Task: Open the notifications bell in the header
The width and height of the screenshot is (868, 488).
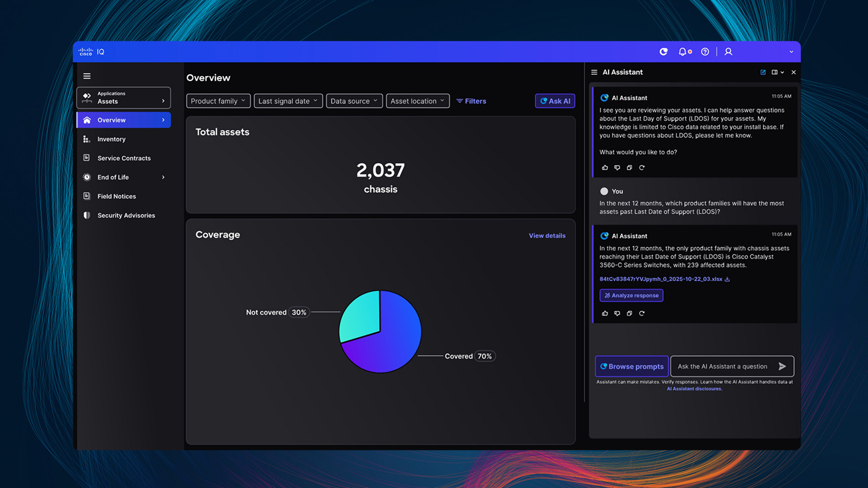Action: point(683,52)
